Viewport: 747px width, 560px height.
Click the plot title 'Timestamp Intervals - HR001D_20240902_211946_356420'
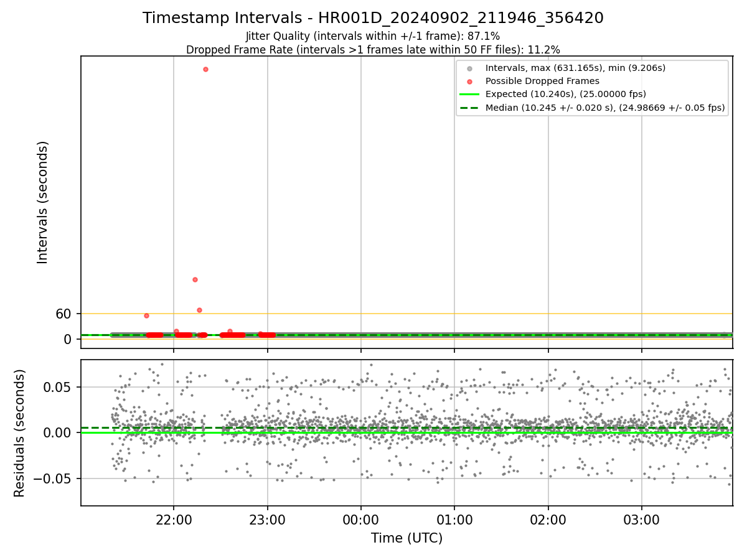click(373, 18)
